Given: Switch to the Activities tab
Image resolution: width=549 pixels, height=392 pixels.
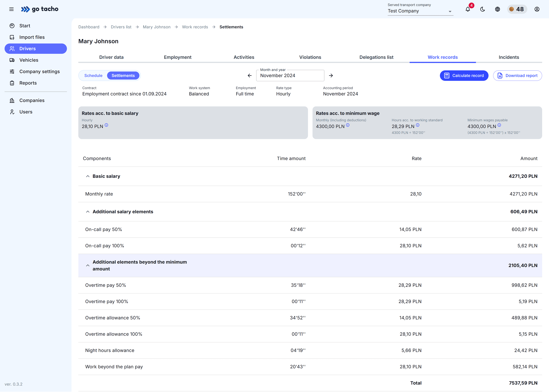Looking at the screenshot, I should pos(244,57).
